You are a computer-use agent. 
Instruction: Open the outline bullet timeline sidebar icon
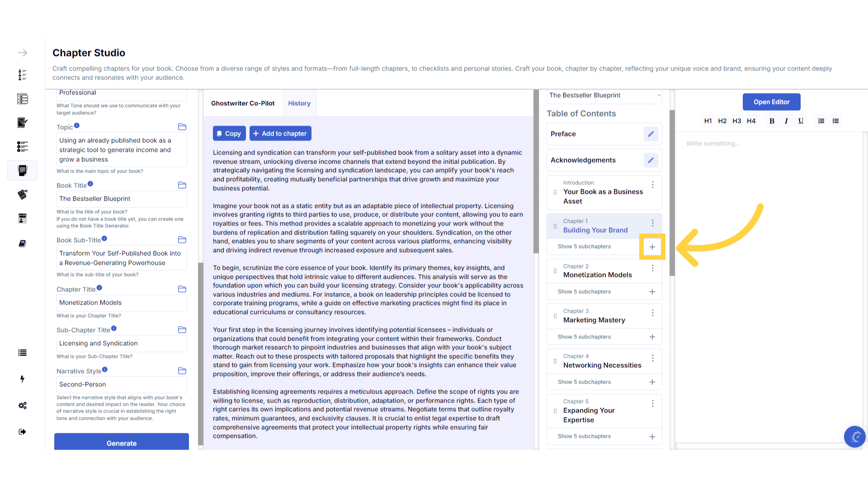click(x=23, y=146)
